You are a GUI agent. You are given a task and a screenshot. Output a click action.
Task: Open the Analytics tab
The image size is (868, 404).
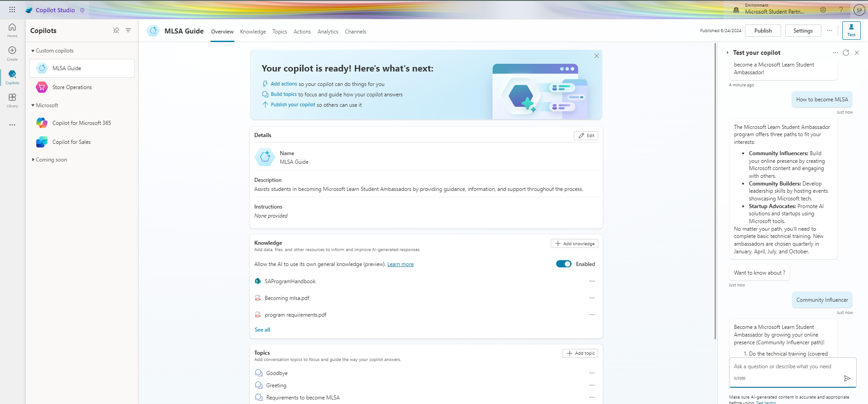coord(328,32)
